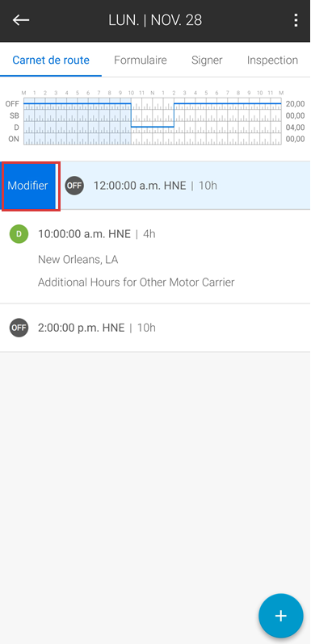Select the OFF status icon at 12:00:00 a.m.

(74, 186)
